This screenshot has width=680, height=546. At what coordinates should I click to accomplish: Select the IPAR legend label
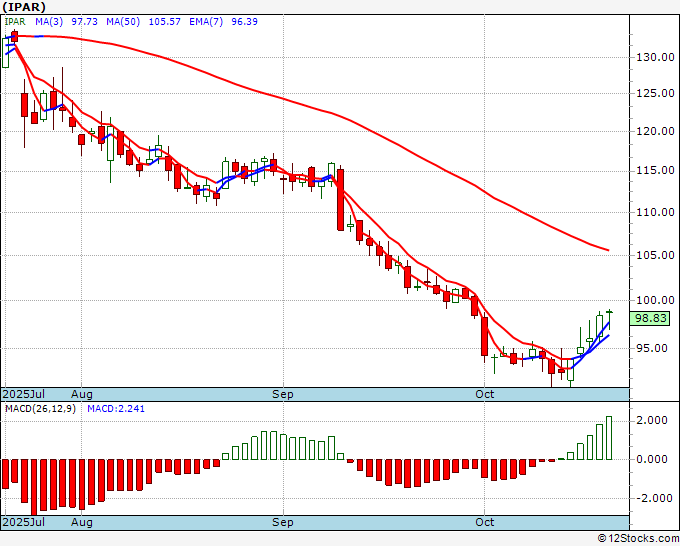(x=15, y=21)
